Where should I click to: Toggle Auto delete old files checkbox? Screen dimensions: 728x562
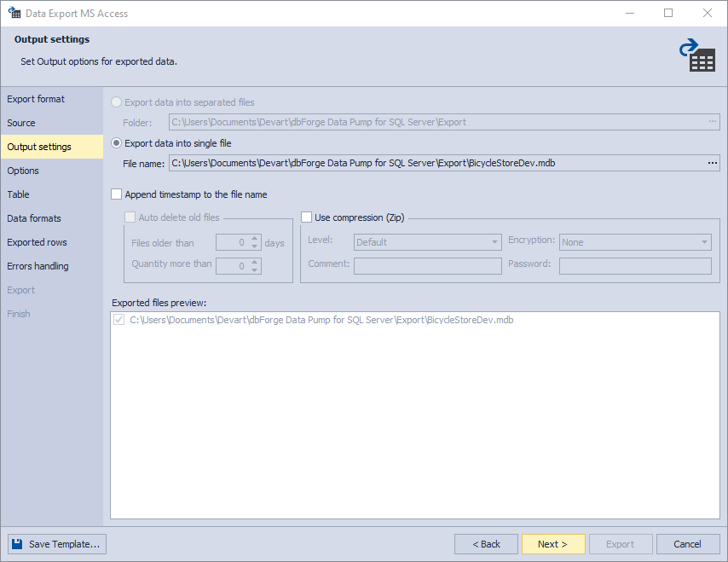130,217
